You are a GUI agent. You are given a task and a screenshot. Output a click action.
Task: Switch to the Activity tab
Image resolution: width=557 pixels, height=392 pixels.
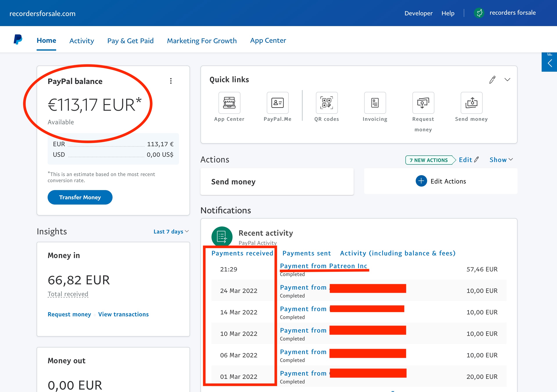82,41
